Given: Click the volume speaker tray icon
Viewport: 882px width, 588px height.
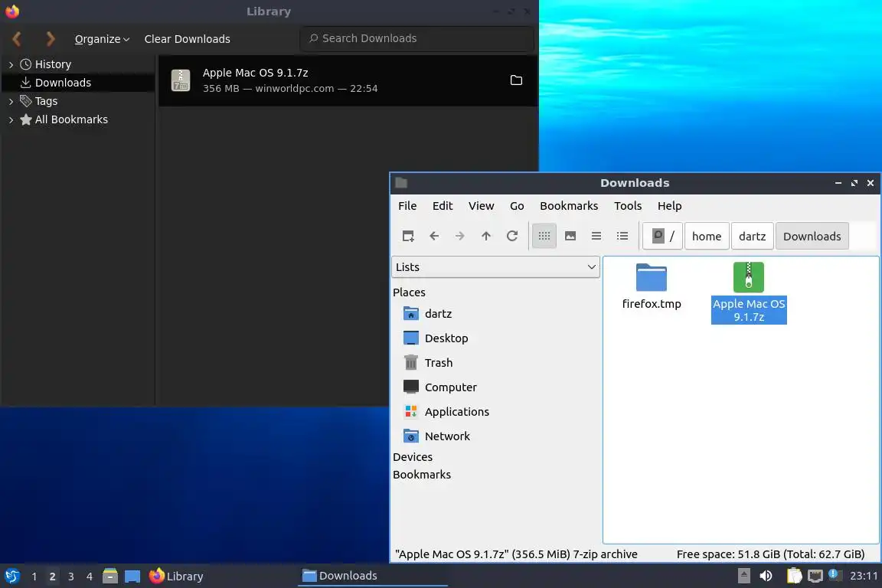Looking at the screenshot, I should coord(766,576).
